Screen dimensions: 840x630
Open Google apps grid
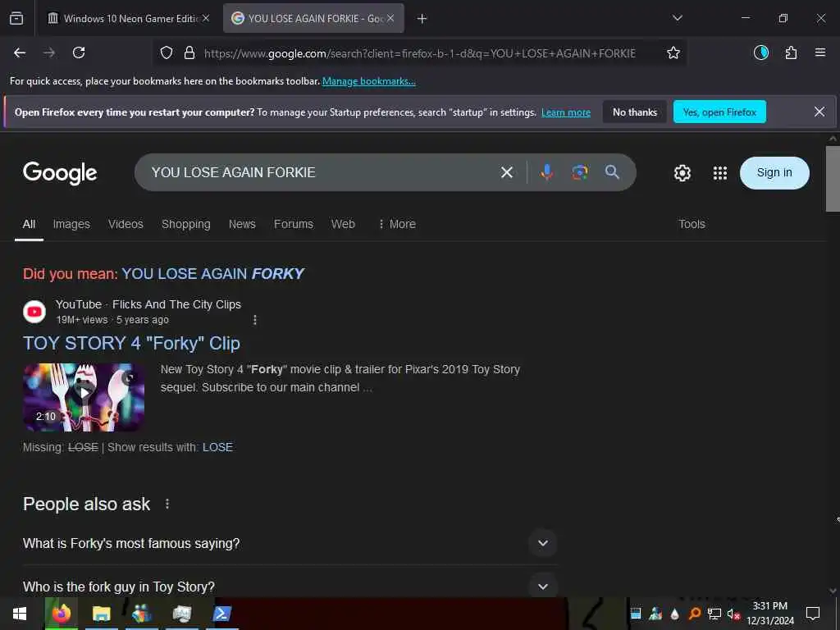720,173
